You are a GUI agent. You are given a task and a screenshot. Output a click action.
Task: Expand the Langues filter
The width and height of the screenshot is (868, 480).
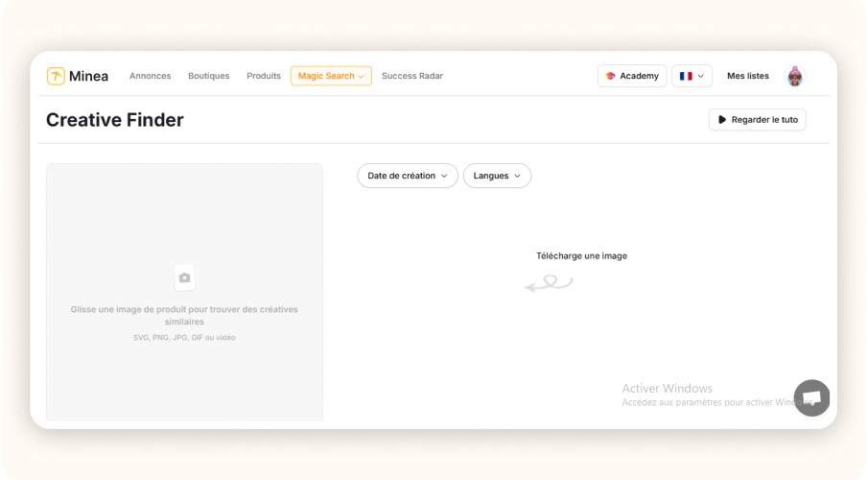coord(497,176)
